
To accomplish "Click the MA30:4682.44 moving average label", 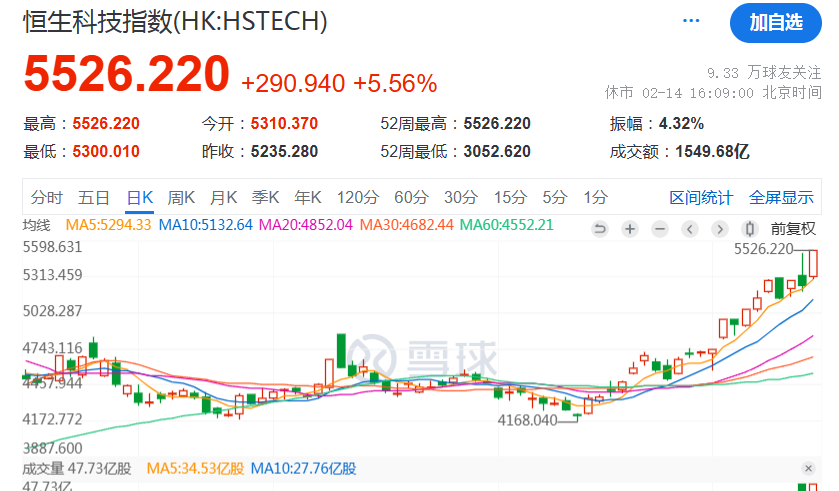I will [x=406, y=225].
